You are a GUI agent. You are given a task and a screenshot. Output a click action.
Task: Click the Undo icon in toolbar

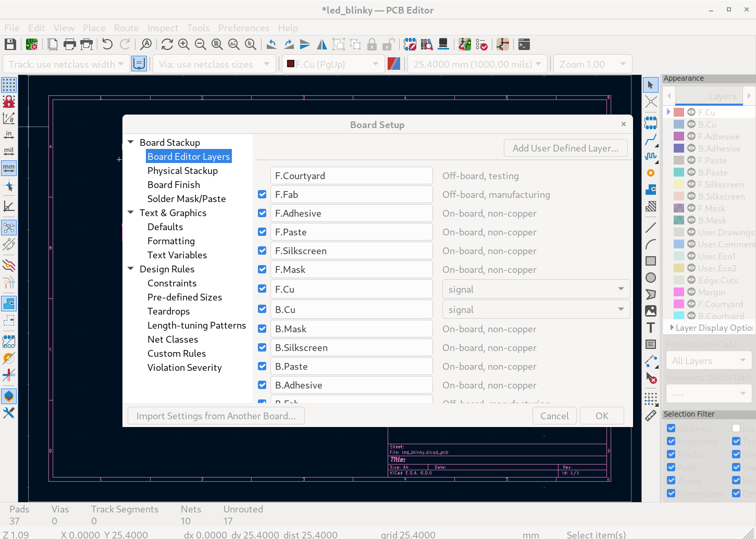click(107, 44)
